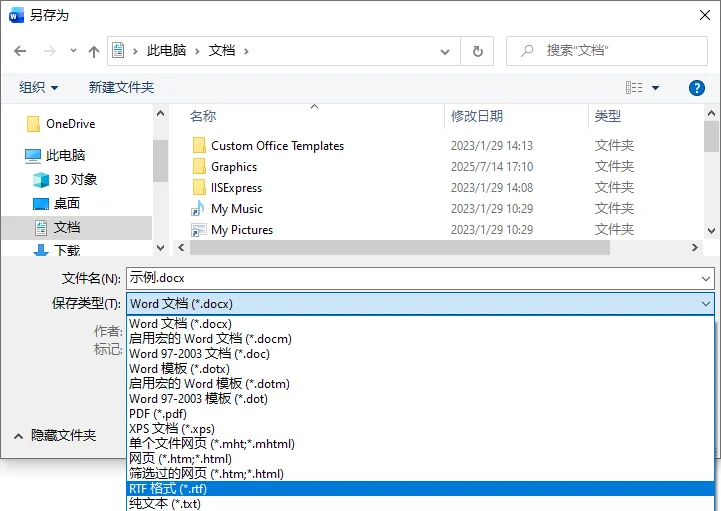
Task: Expand the file name dropdown arrow
Action: click(x=705, y=279)
